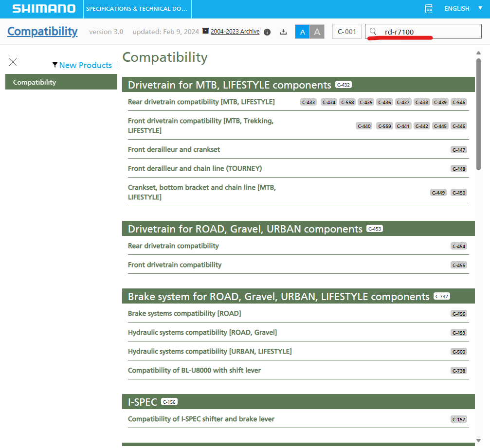
Task: Open the C-448 badge
Action: 459,169
